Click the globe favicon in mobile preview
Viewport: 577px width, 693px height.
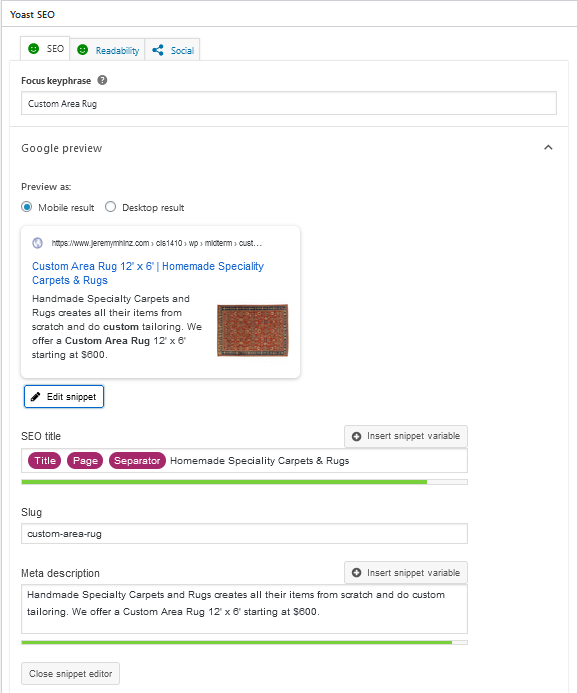(x=38, y=243)
